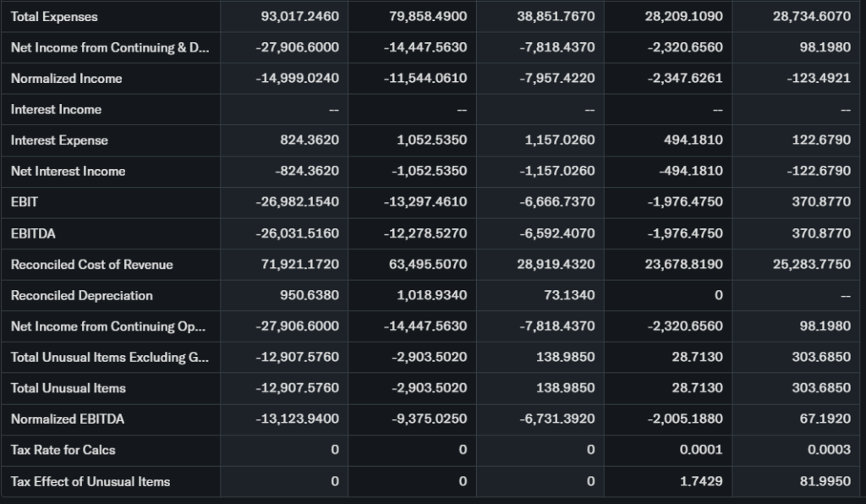866x504 pixels.
Task: Select the Tax Rate for Calcs label
Action: (x=63, y=450)
